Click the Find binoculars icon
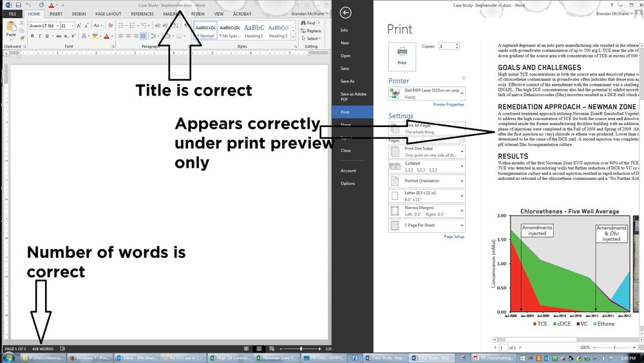This screenshot has height=363, width=644. pyautogui.click(x=303, y=23)
